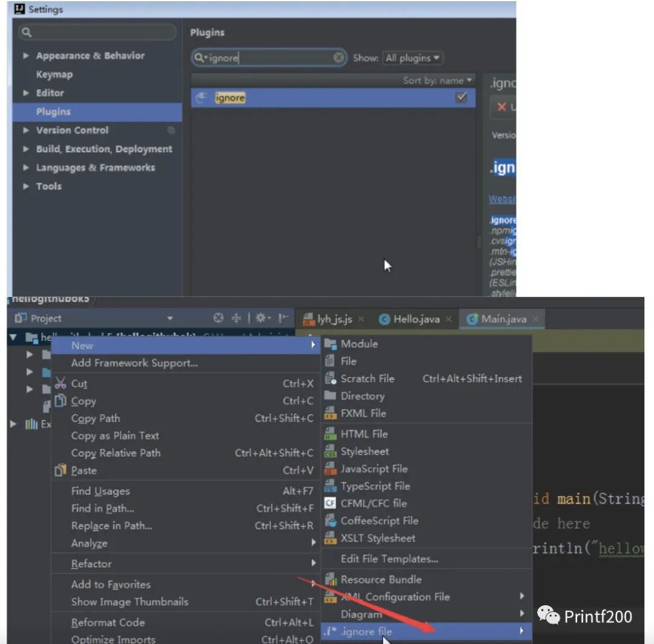The height and width of the screenshot is (644, 654).
Task: Click the Module icon in New submenu
Action: (x=331, y=344)
